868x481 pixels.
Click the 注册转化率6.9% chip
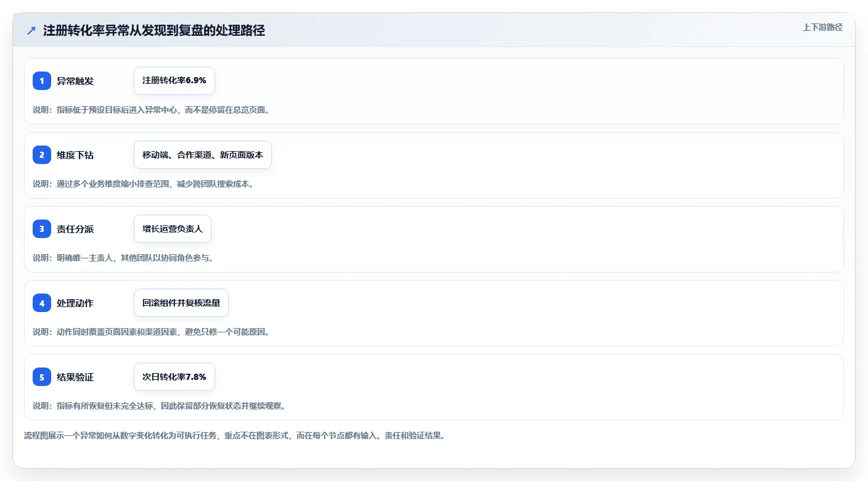(x=174, y=81)
